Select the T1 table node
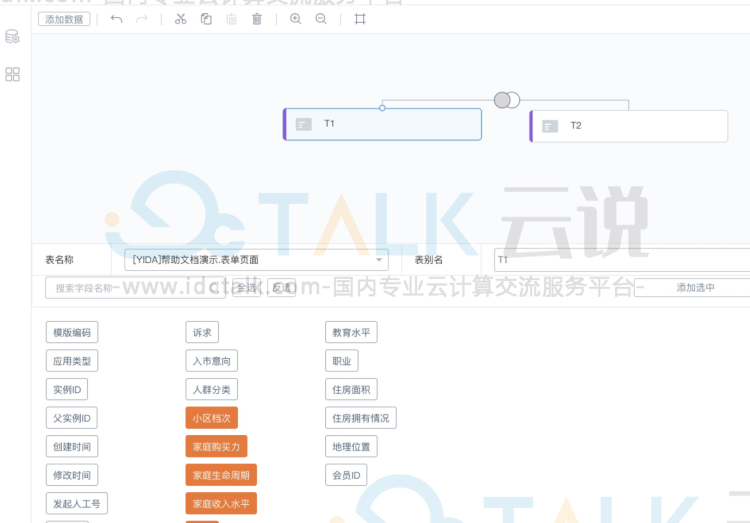 382,124
